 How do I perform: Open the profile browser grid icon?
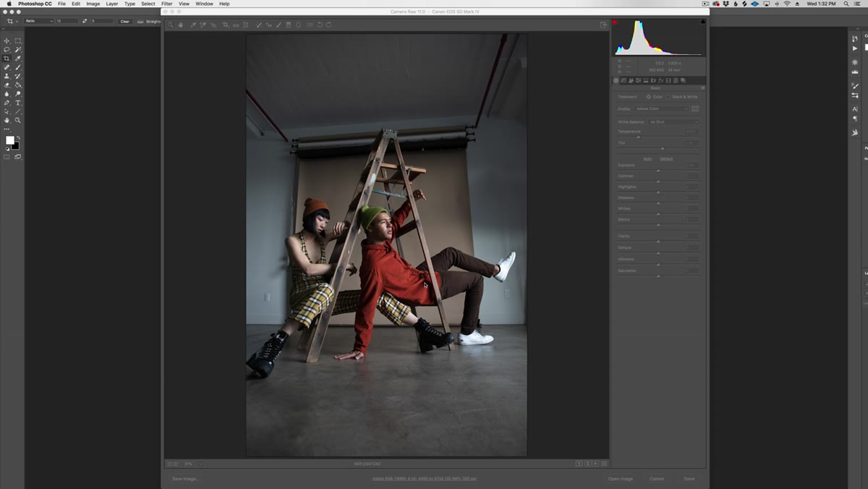(695, 109)
